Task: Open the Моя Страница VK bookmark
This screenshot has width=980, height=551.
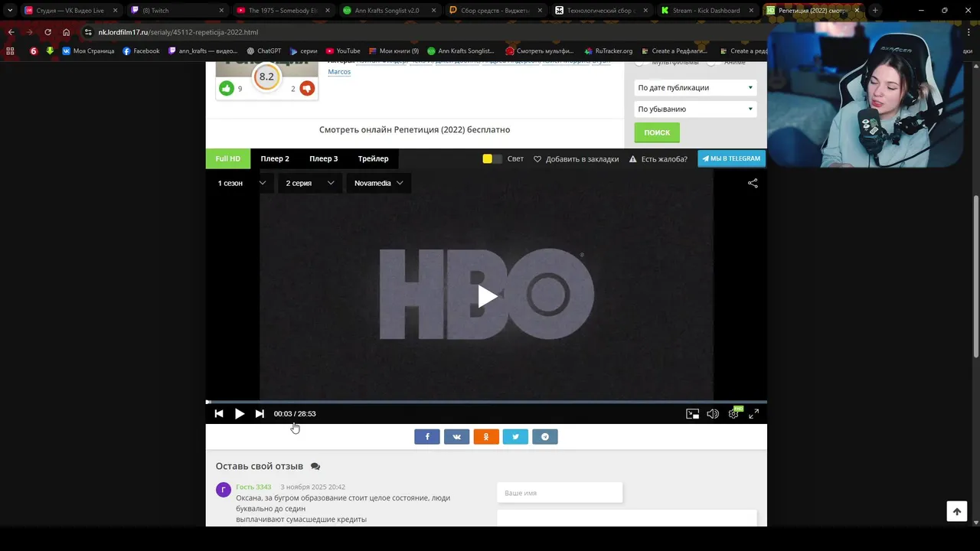Action: click(88, 51)
